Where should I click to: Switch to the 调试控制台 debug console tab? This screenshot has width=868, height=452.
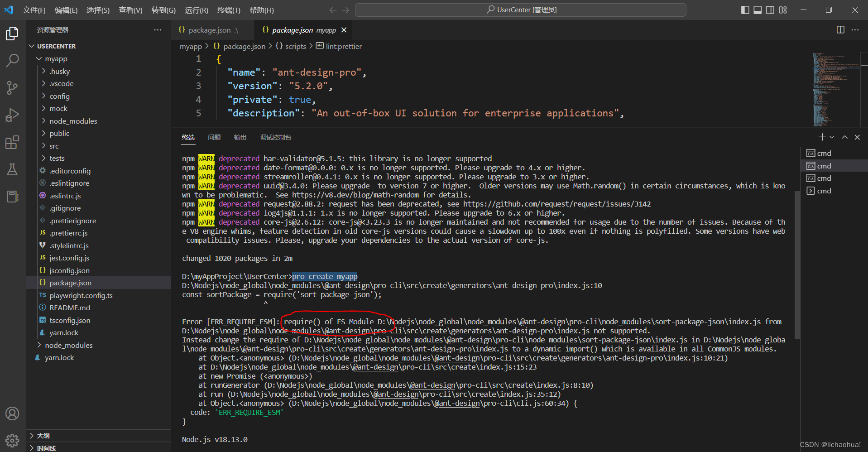coord(276,137)
